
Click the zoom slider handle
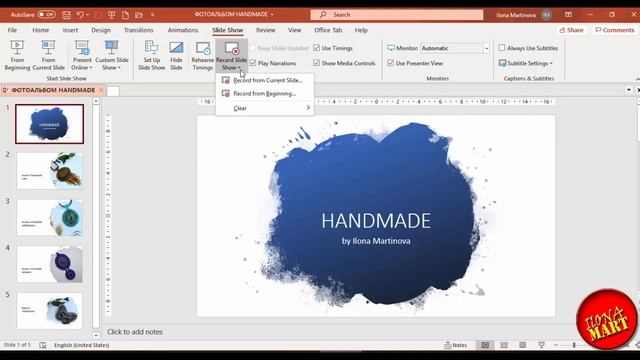[x=574, y=345]
